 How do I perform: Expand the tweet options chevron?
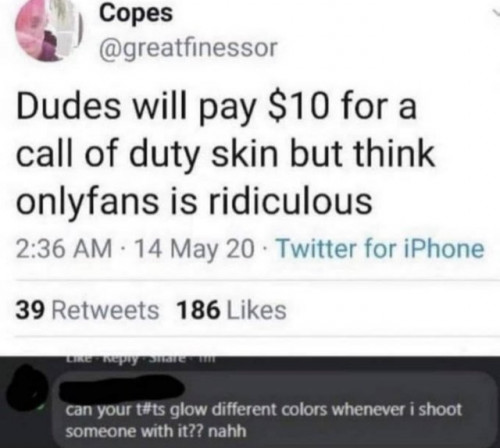point(494,13)
